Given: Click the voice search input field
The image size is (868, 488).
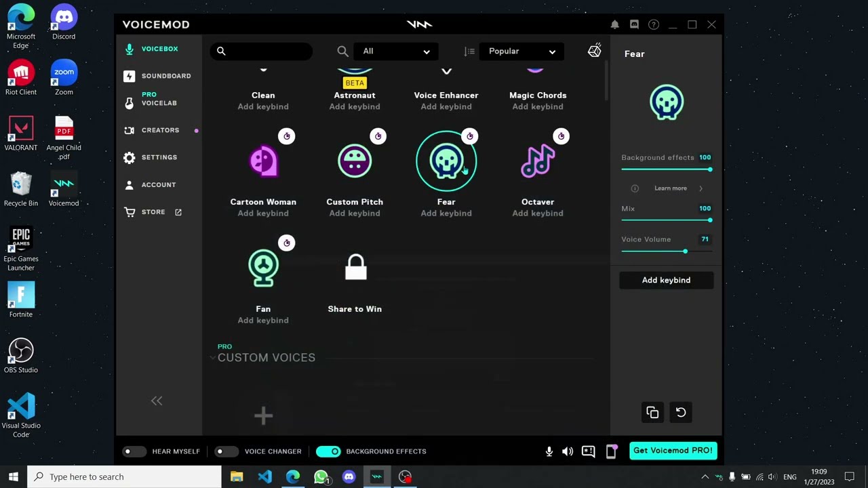Looking at the screenshot, I should click(x=262, y=51).
